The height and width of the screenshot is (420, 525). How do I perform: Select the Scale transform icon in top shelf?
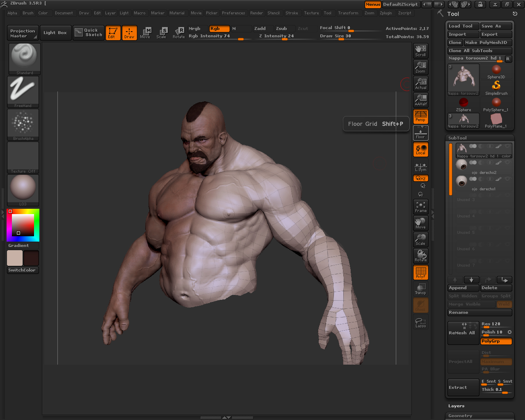(x=162, y=33)
